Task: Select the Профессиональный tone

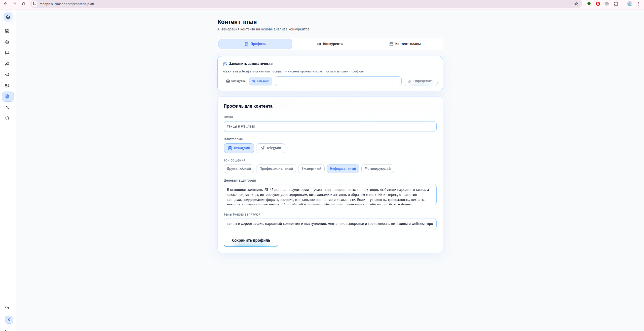Action: pos(276,169)
